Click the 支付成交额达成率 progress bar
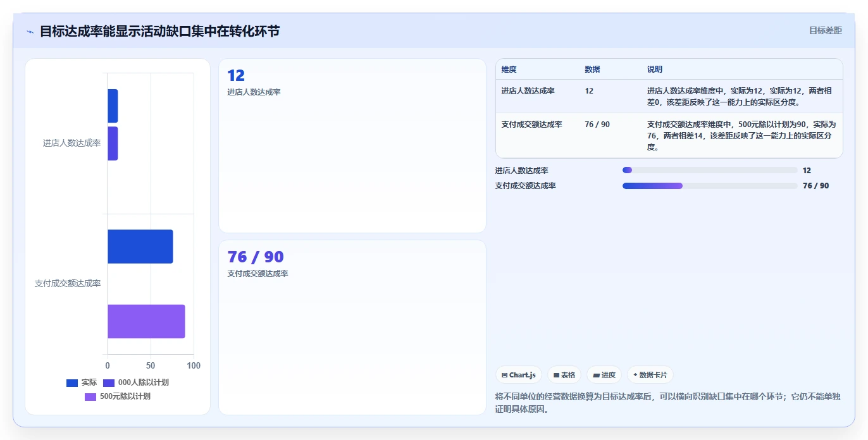The height and width of the screenshot is (440, 868). 710,185
